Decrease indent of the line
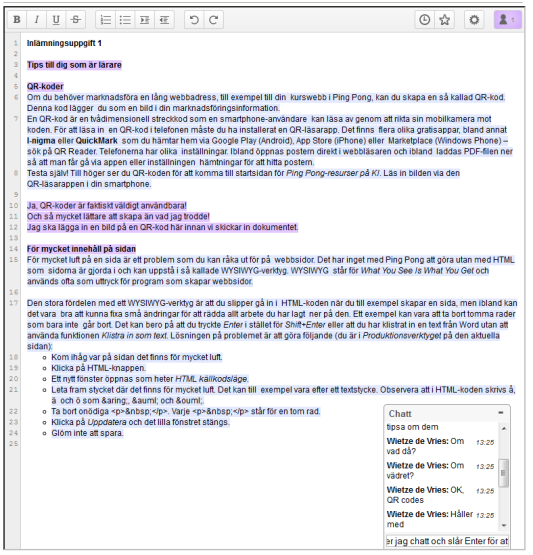 pyautogui.click(x=164, y=19)
